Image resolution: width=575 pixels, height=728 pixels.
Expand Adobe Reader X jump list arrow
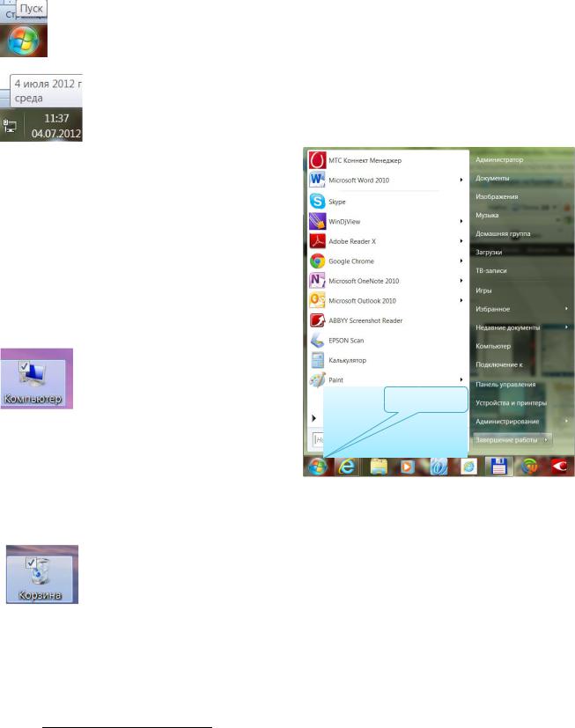pyautogui.click(x=461, y=241)
